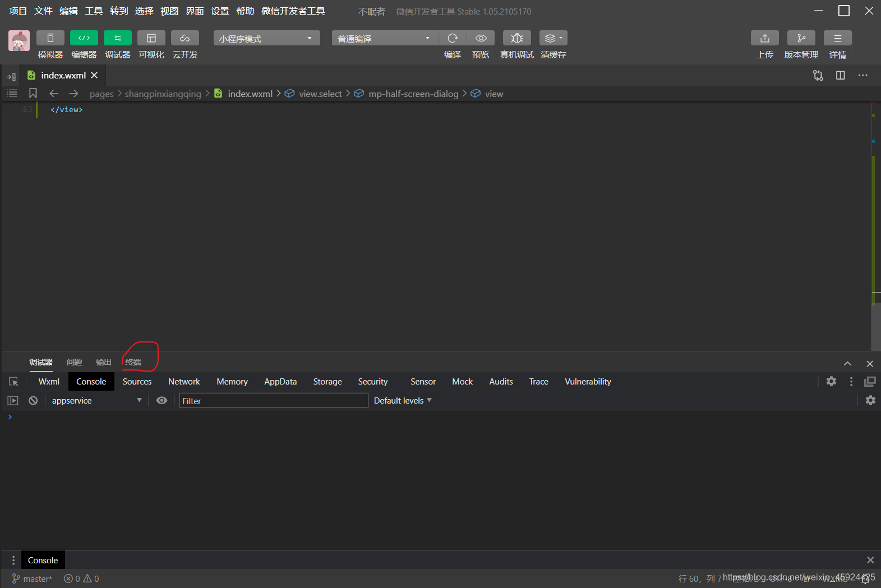Switch to the Sources devtools tab
881x588 pixels.
click(137, 382)
